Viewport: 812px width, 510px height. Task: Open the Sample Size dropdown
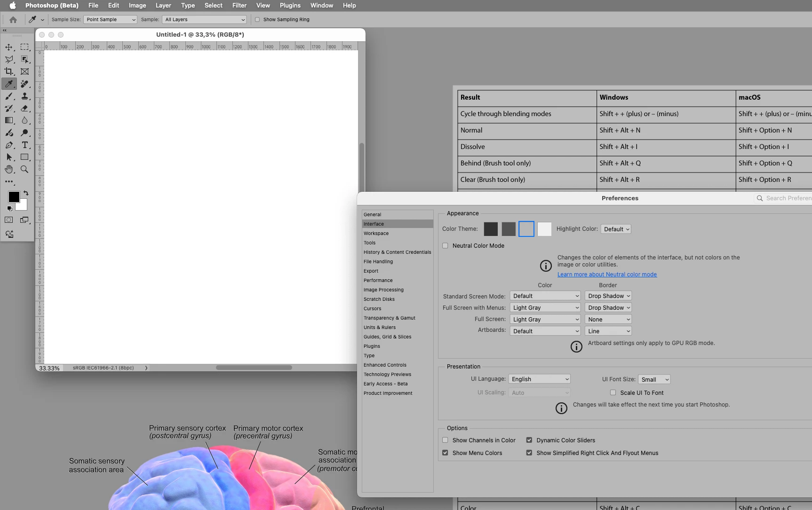110,20
